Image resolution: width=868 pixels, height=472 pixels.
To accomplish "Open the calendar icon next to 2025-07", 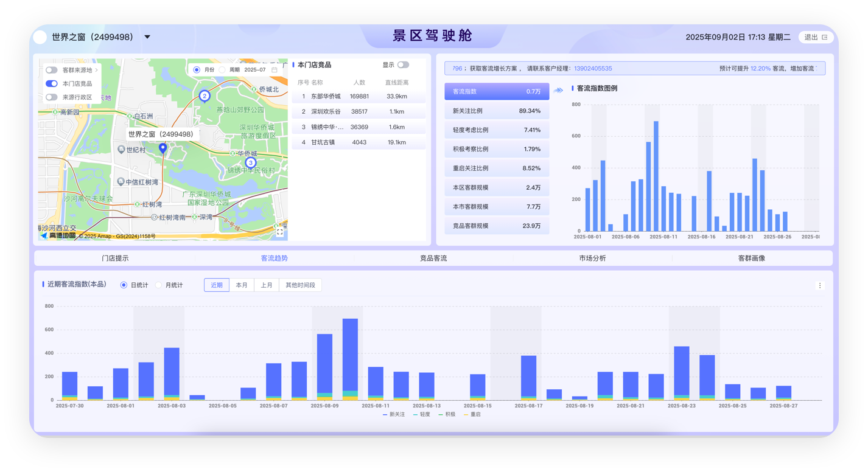I will [x=275, y=70].
